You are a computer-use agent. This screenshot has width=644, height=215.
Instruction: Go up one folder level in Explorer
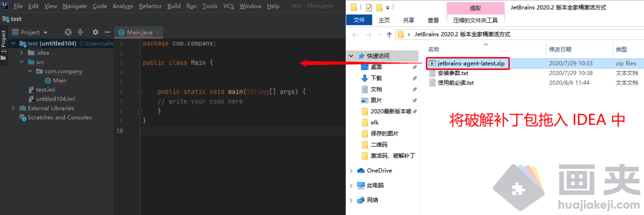pyautogui.click(x=389, y=35)
